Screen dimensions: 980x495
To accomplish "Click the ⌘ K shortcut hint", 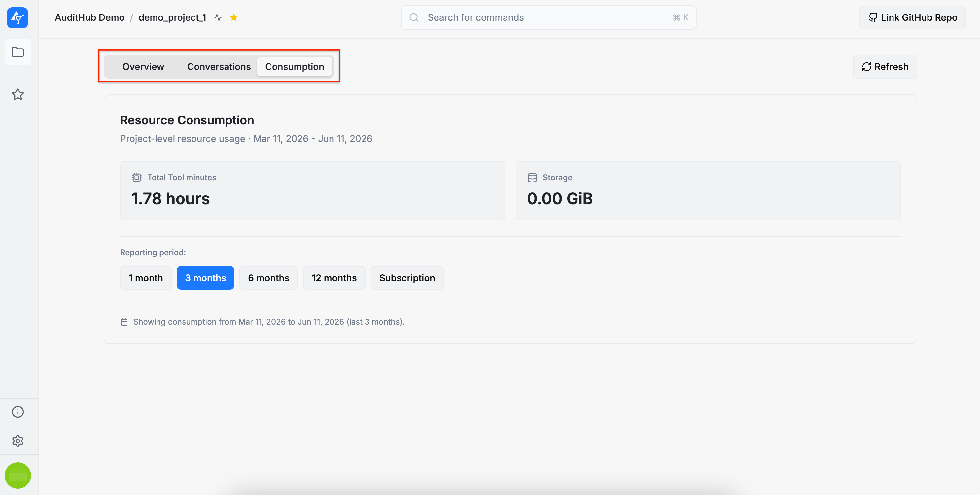I will point(680,17).
